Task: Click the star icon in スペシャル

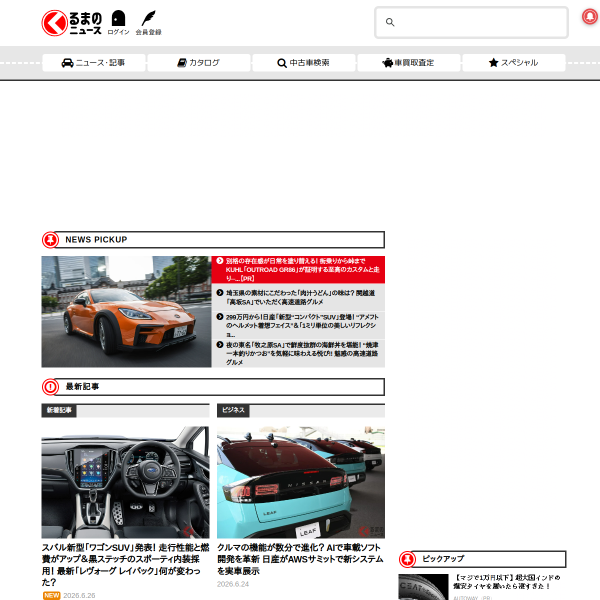Action: 494,62
